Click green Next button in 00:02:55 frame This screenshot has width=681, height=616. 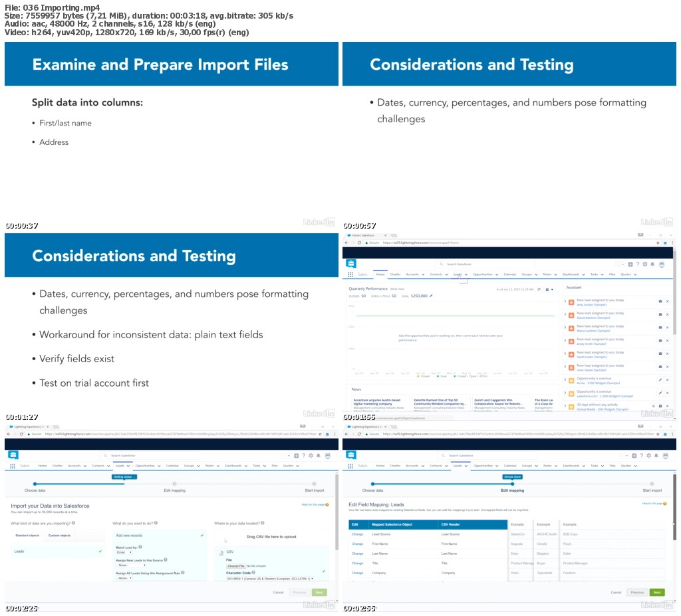pyautogui.click(x=657, y=592)
